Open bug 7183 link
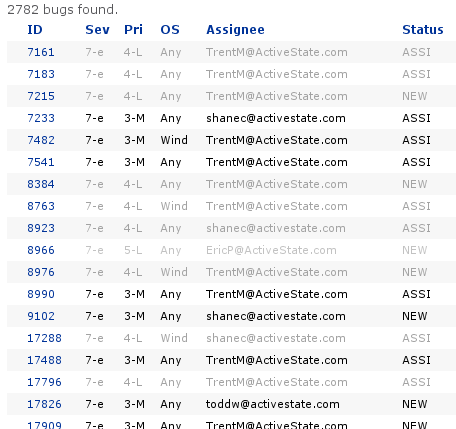 41,74
